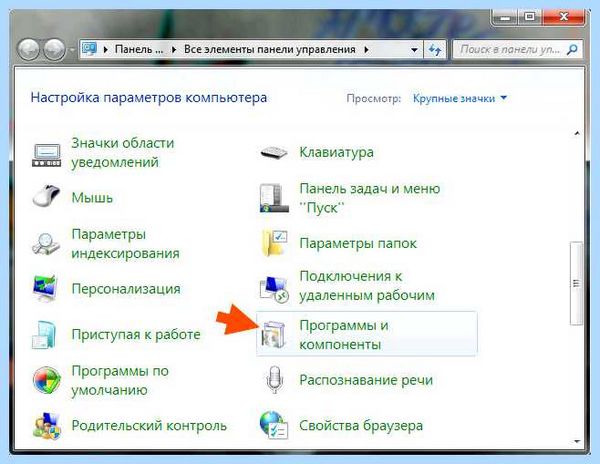
Task: Expand the address bar history dropdown arrow
Action: 414,50
